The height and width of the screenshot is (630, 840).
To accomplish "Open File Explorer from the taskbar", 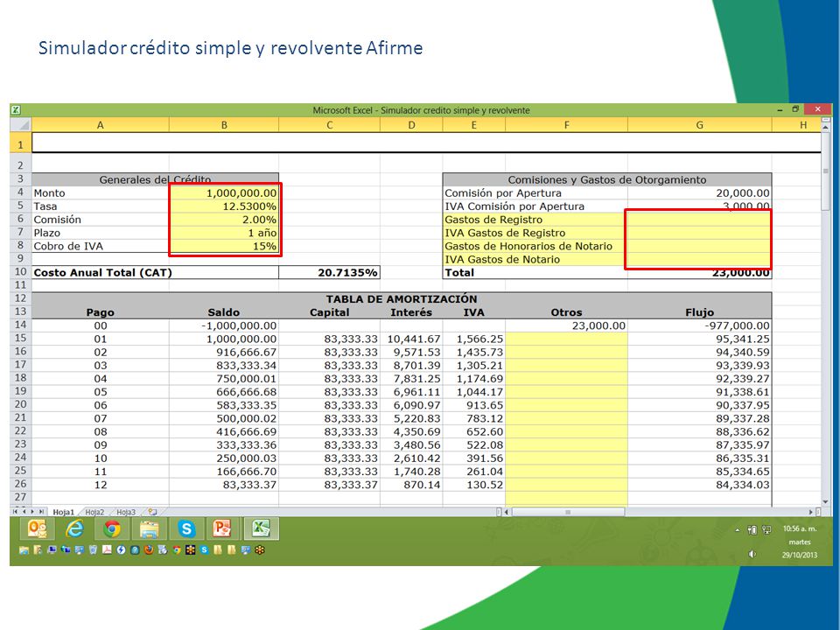I will click(149, 529).
